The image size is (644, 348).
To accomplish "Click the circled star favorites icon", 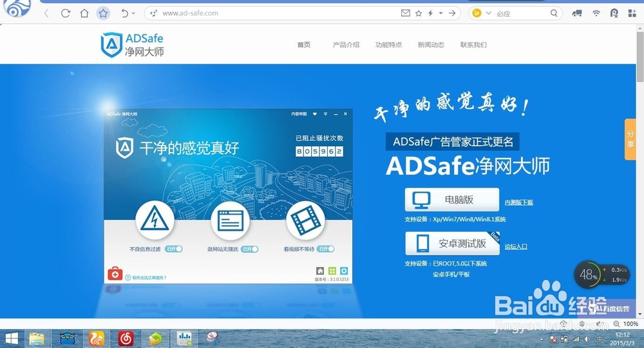I will (103, 13).
